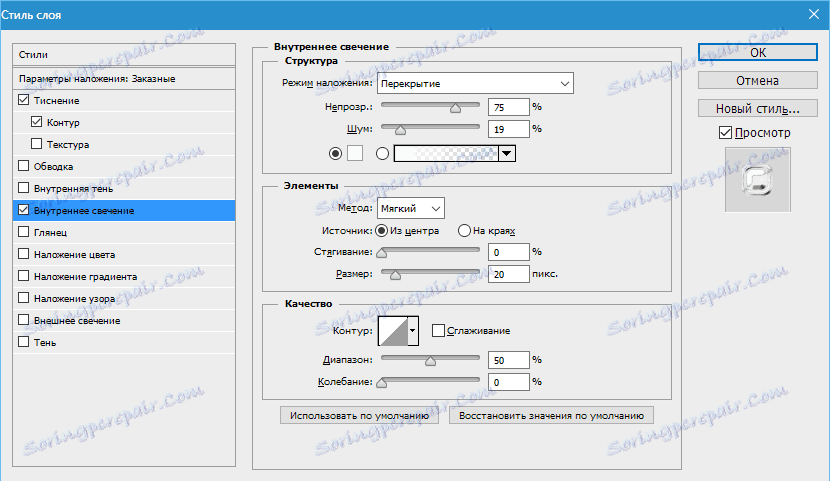Click the Непрозр. opacity slider handle
The image size is (830, 481).
pyautogui.click(x=455, y=108)
